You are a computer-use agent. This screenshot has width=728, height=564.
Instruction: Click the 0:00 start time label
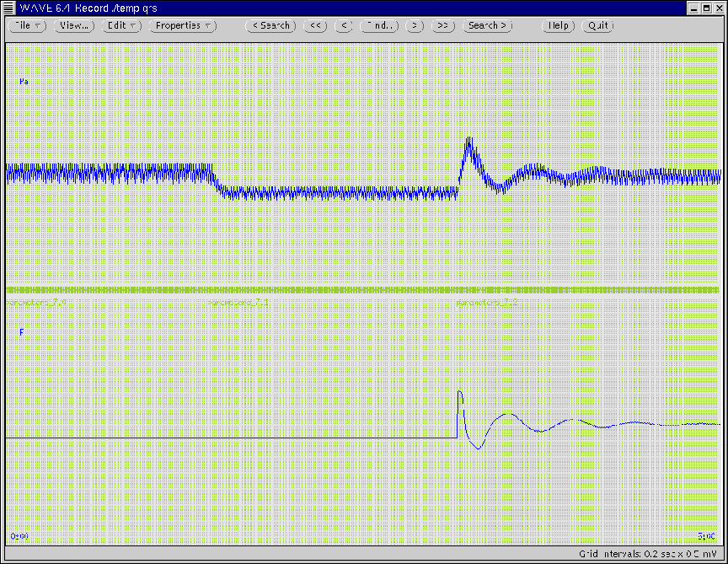pos(19,535)
